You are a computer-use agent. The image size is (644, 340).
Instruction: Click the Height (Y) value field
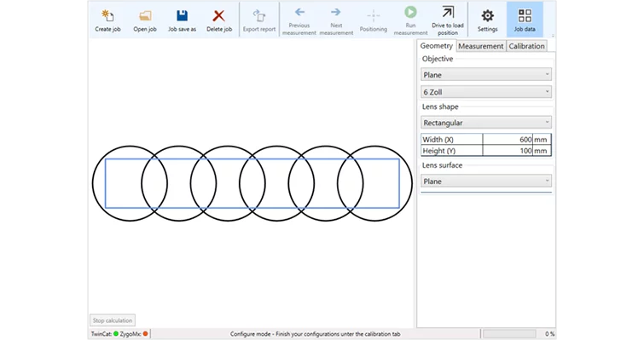(x=508, y=151)
